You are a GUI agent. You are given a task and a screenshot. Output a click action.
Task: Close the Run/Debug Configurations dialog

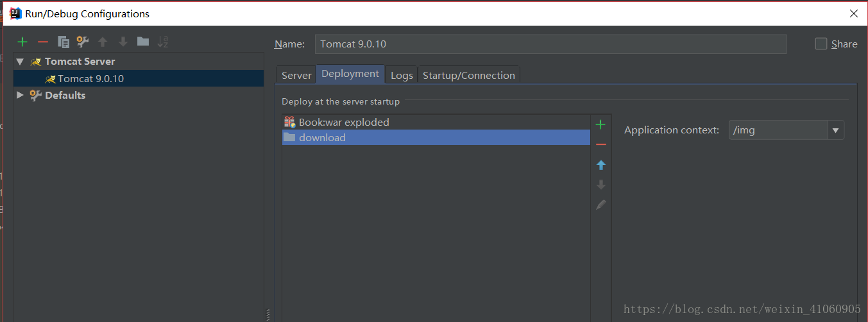(854, 13)
